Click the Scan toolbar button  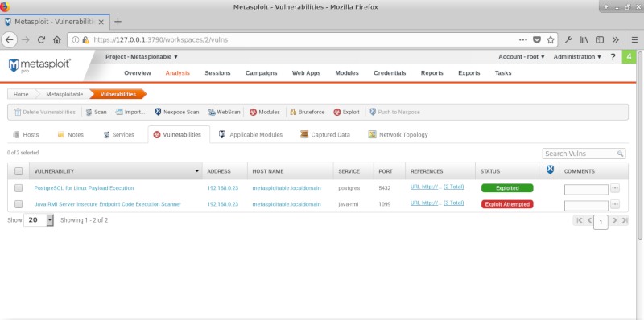(96, 112)
